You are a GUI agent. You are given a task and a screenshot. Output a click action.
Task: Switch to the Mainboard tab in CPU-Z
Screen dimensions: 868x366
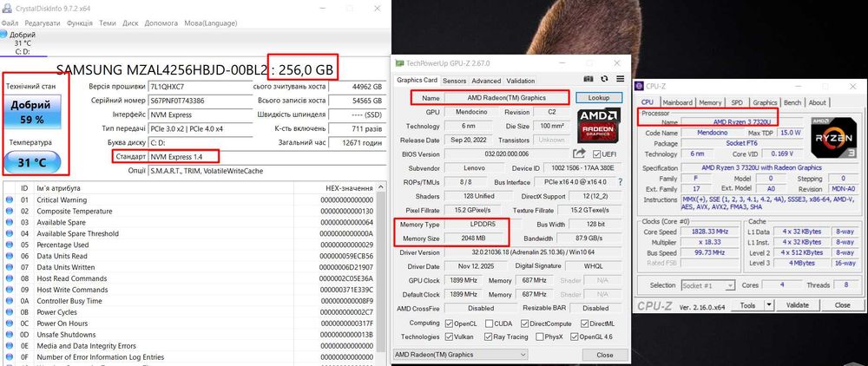[678, 102]
